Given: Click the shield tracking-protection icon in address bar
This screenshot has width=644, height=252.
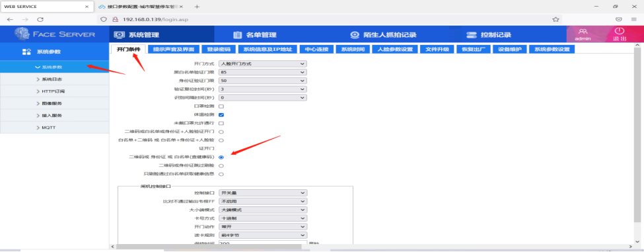Looking at the screenshot, I should coord(104,19).
